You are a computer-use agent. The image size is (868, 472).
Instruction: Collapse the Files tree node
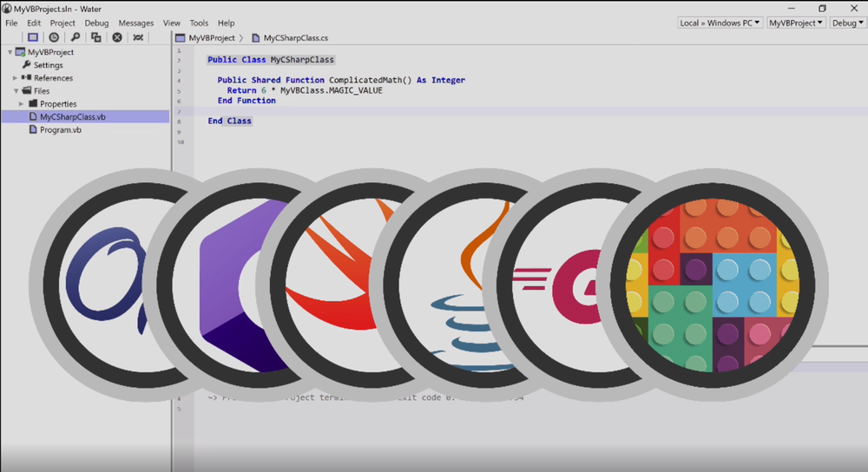(x=16, y=91)
